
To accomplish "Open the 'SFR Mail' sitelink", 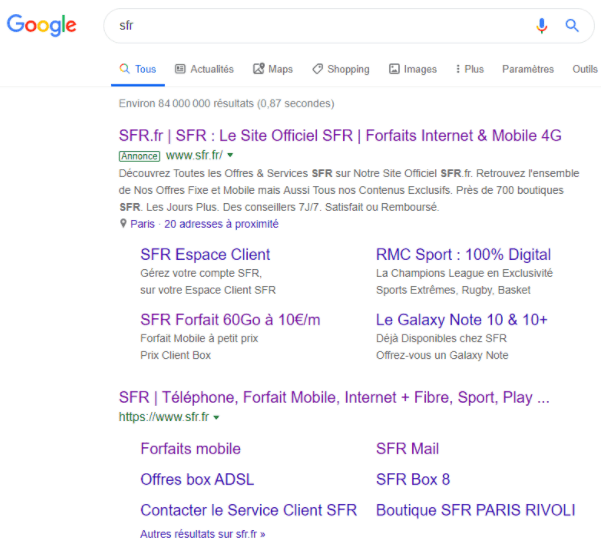I will pos(407,449).
